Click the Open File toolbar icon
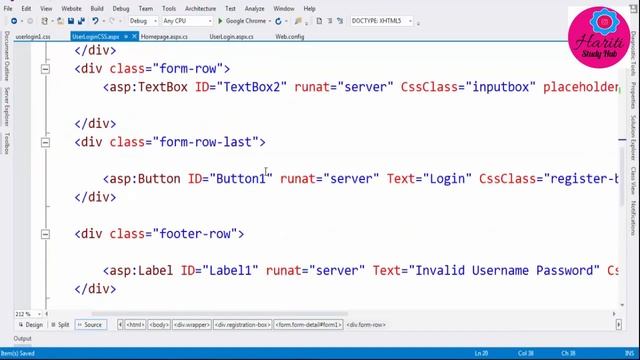This screenshot has width=640, height=360. pos(60,21)
